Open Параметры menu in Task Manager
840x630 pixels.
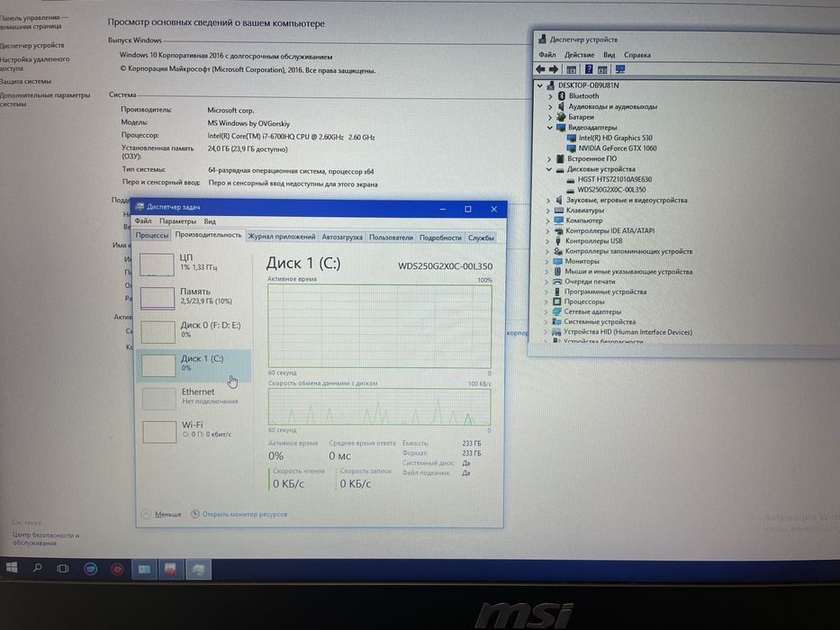pos(177,221)
